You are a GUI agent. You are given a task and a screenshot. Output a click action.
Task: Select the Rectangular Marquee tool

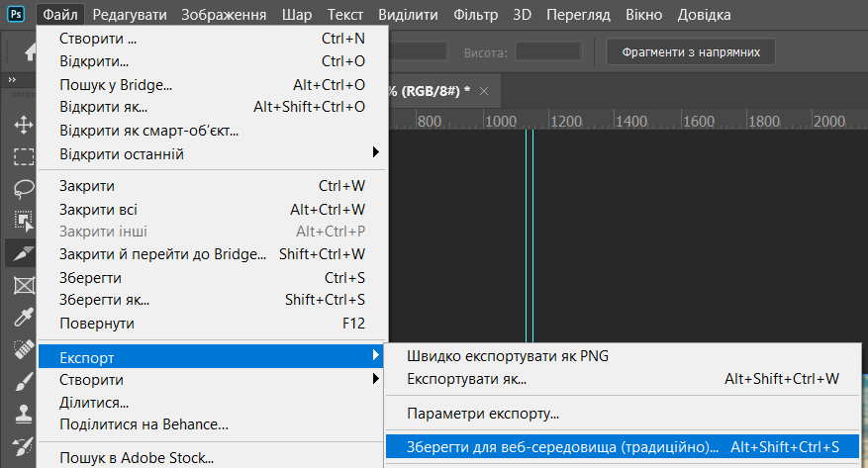point(23,156)
